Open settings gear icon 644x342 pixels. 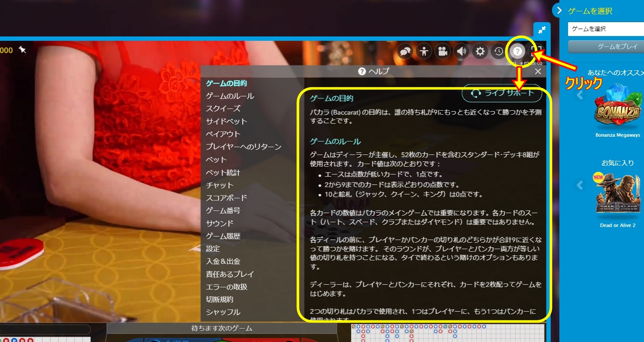click(480, 51)
